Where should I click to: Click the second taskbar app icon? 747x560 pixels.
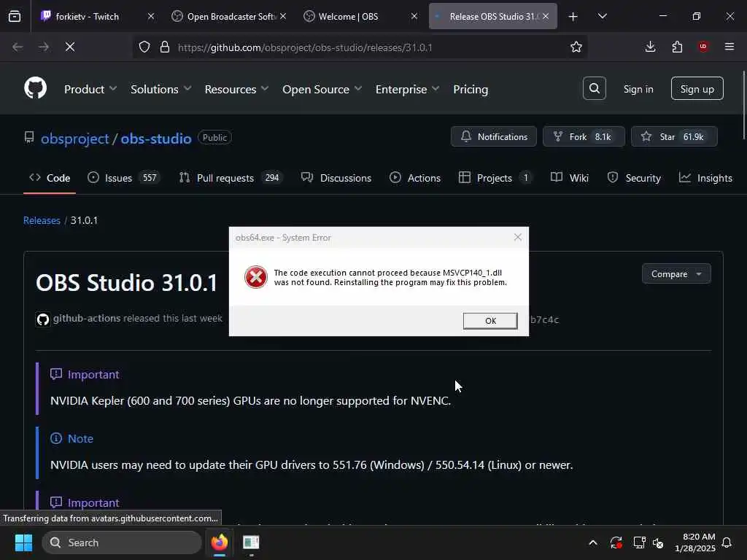click(251, 542)
